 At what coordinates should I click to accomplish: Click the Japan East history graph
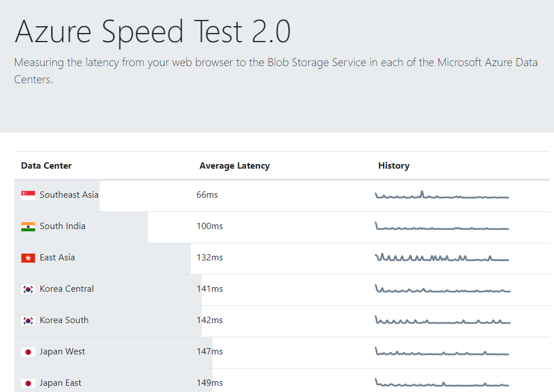(x=442, y=382)
